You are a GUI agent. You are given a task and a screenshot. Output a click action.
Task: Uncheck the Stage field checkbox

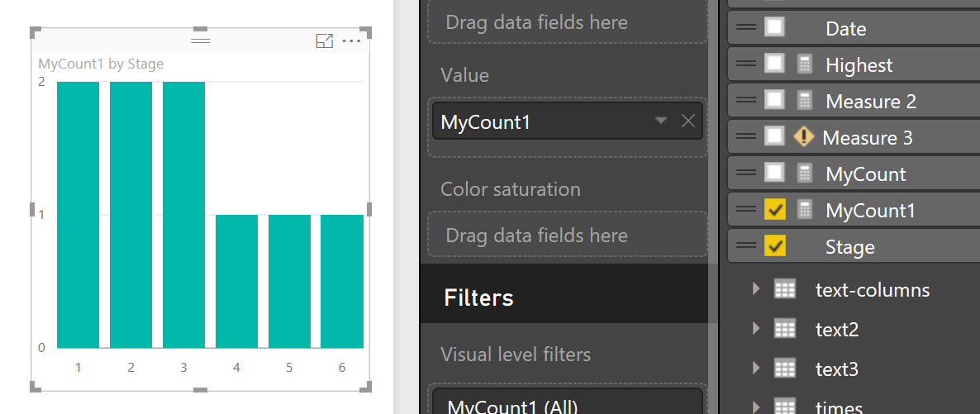775,245
